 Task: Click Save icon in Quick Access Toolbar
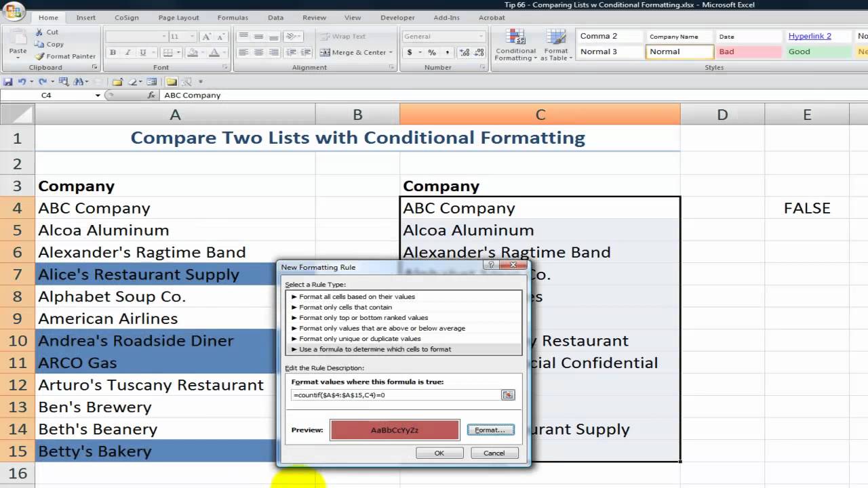(x=8, y=81)
